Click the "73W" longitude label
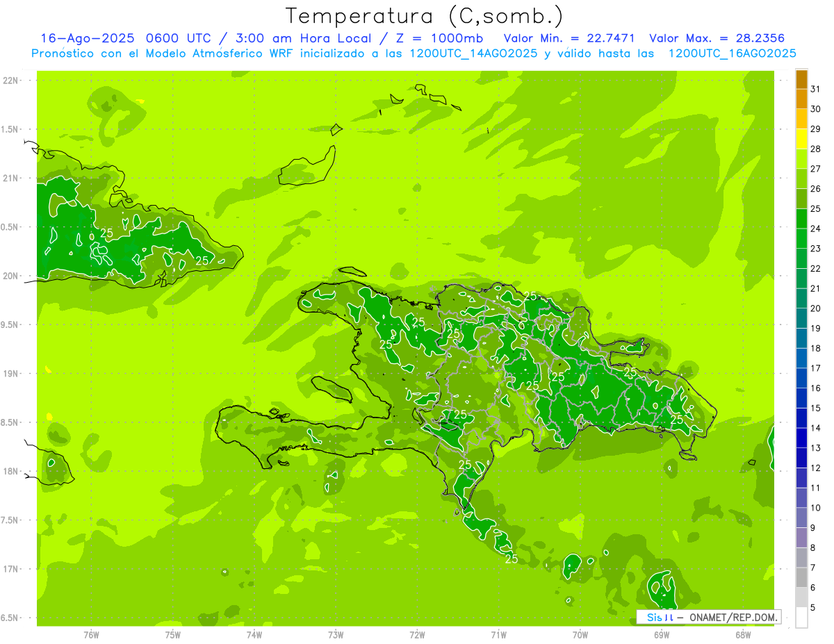This screenshot has width=834, height=644. tap(336, 635)
